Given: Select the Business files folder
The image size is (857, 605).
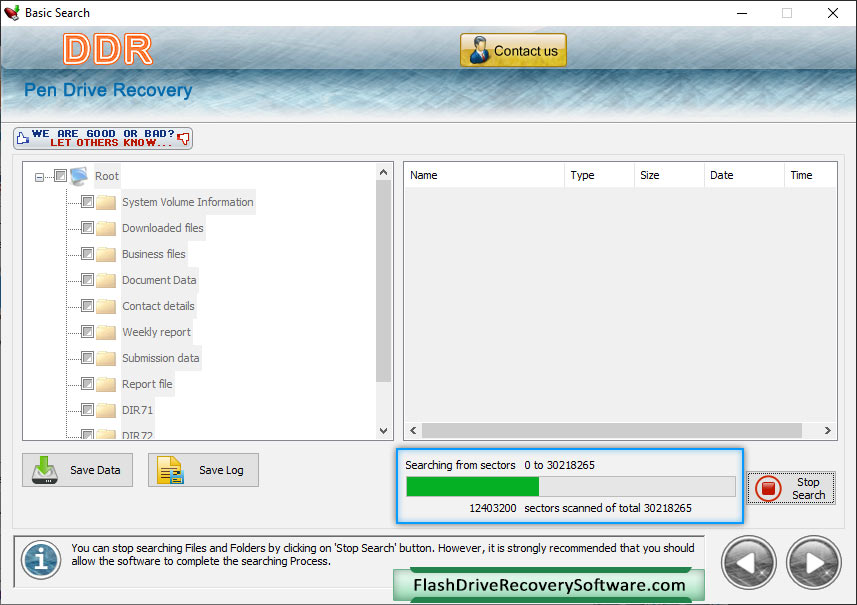Looking at the screenshot, I should click(154, 254).
